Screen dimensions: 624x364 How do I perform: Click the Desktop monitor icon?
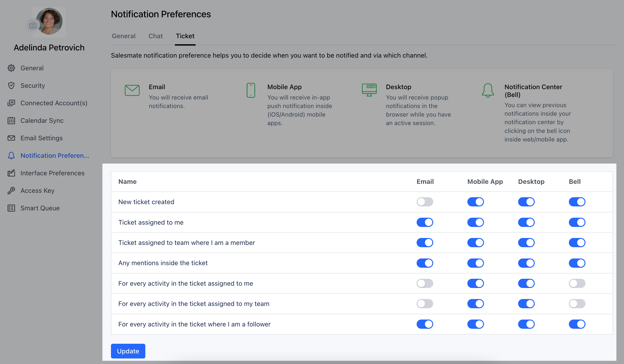369,90
